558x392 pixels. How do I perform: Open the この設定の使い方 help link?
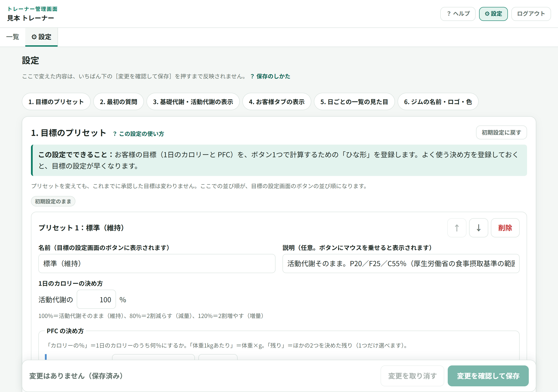tap(139, 133)
